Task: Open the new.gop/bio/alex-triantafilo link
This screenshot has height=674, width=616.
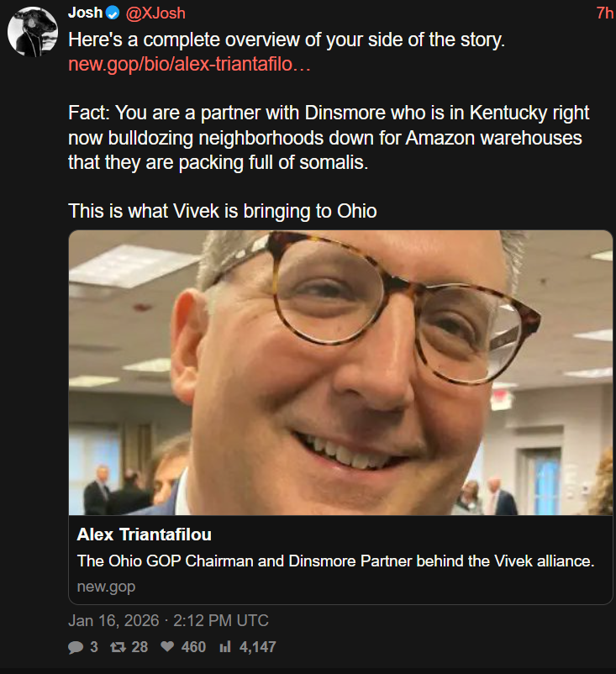Action: [x=189, y=64]
